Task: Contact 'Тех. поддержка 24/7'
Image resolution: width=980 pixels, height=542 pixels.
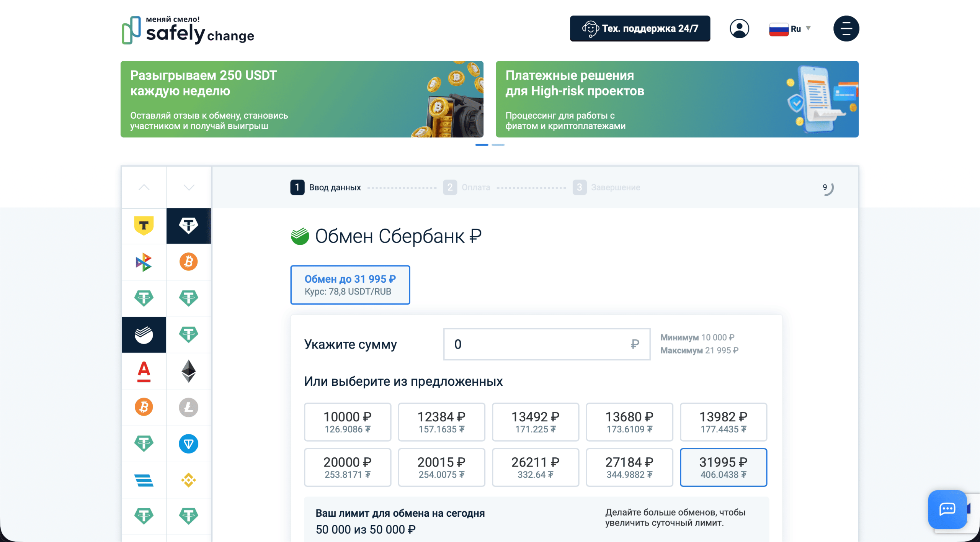Action: tap(640, 29)
